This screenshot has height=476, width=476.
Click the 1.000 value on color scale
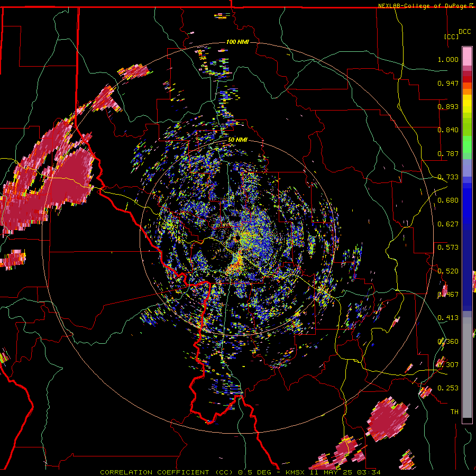[x=448, y=59]
